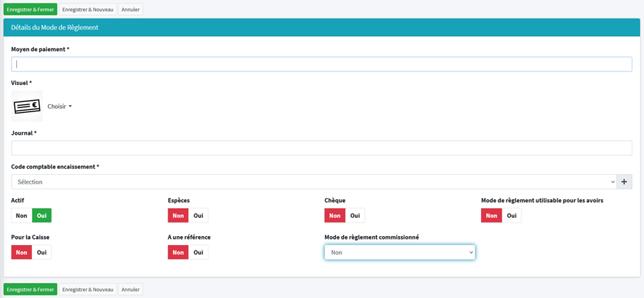Click into the Journal text field
The width and height of the screenshot is (644, 298).
point(322,148)
